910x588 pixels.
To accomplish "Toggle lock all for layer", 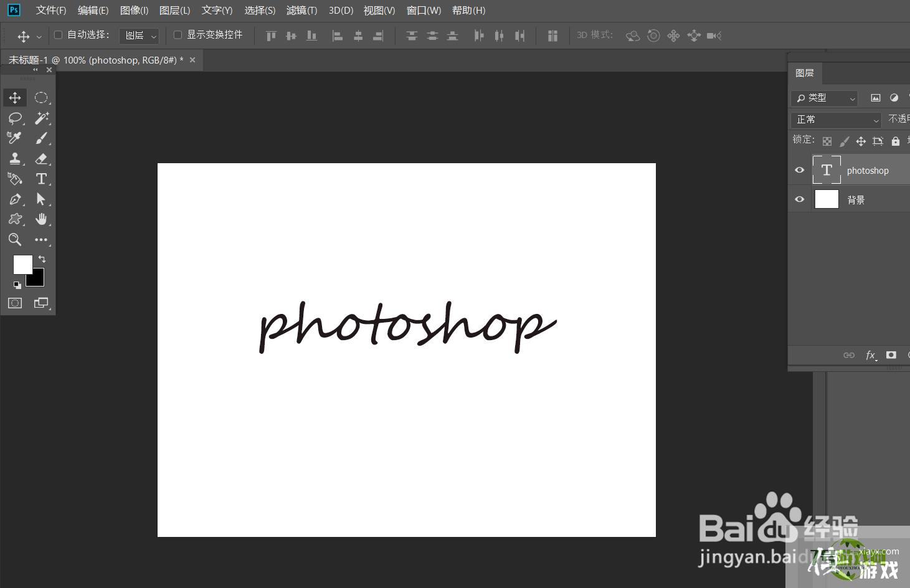I will (x=896, y=141).
